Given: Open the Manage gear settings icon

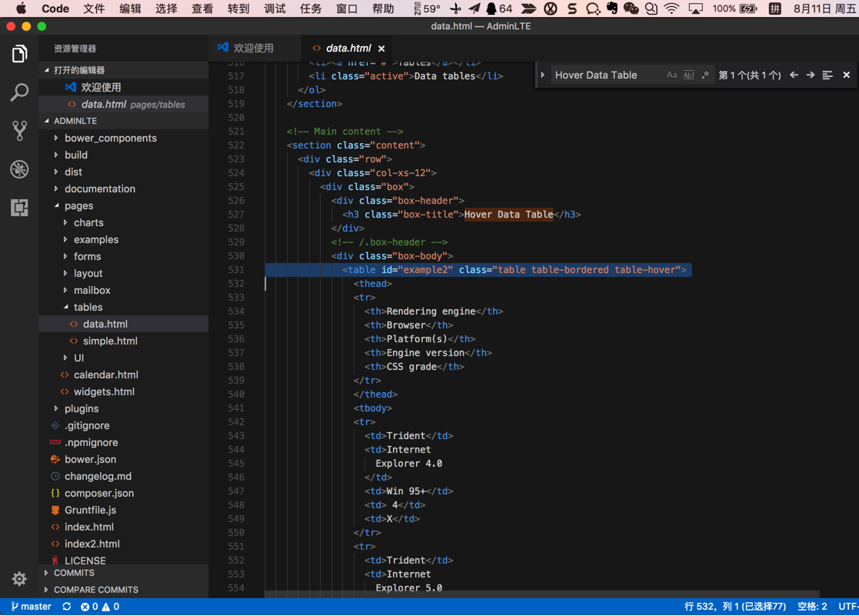Looking at the screenshot, I should click(x=19, y=578).
